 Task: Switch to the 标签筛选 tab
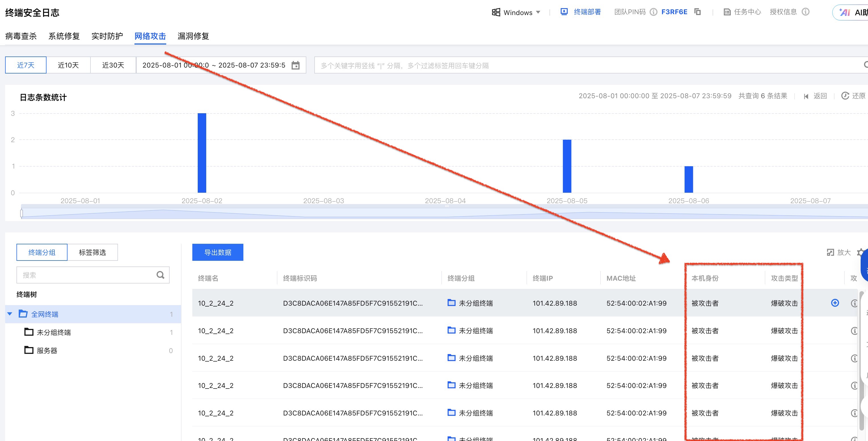point(92,252)
